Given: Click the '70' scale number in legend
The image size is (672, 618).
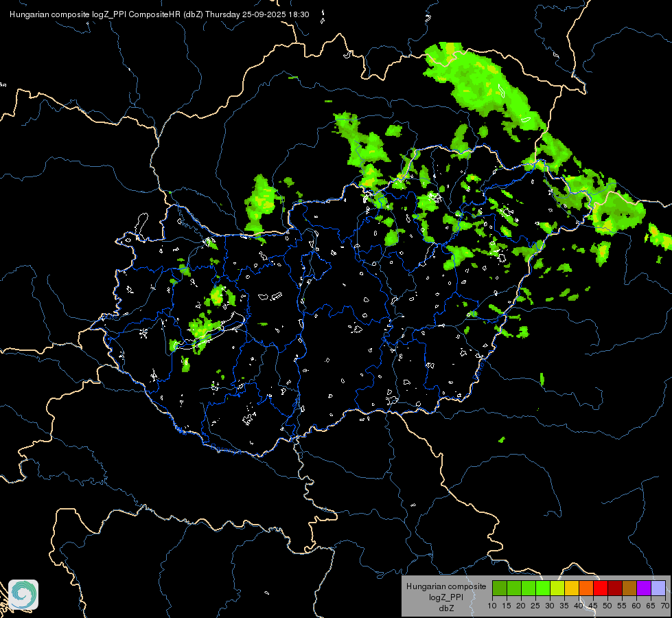Looking at the screenshot, I should tap(666, 606).
